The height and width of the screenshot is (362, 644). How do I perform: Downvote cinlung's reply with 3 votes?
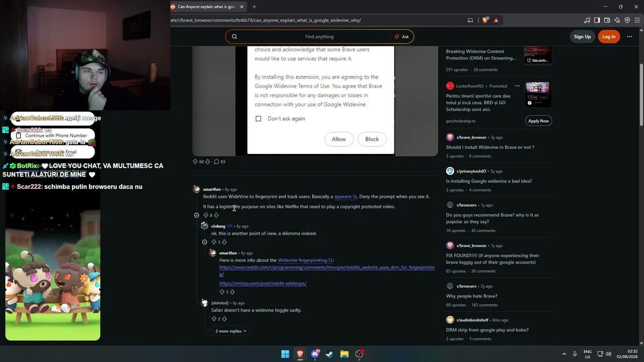(224, 242)
